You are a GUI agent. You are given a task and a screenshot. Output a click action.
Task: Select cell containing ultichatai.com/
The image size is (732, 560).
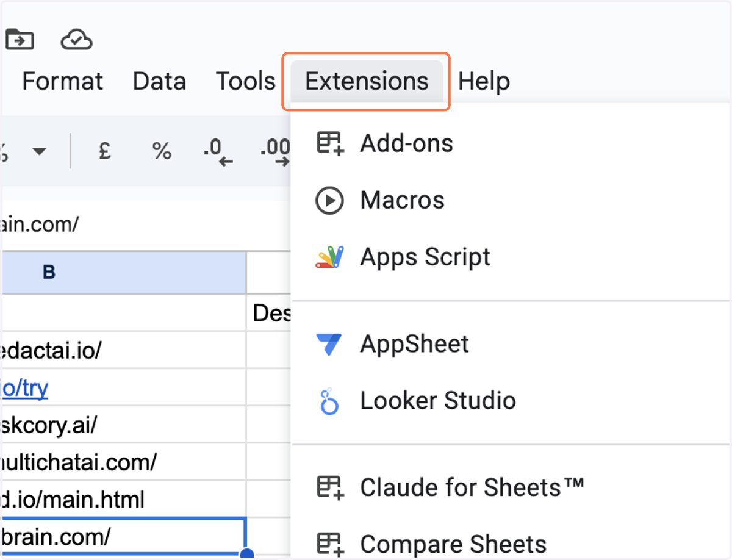(124, 462)
